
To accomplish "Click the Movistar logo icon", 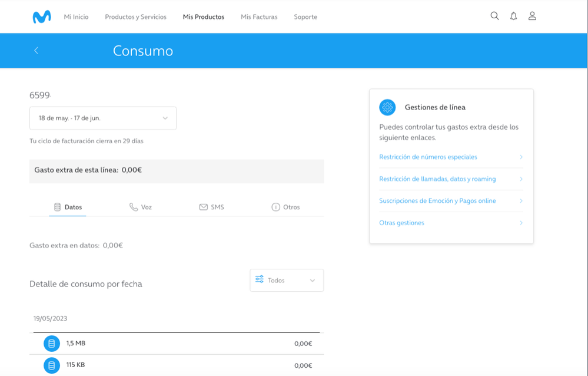I will (x=41, y=17).
